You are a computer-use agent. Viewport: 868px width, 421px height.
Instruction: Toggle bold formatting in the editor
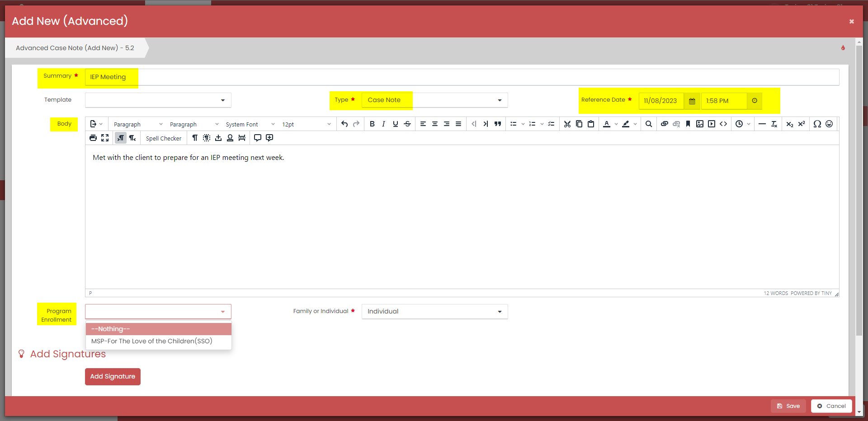click(x=372, y=124)
